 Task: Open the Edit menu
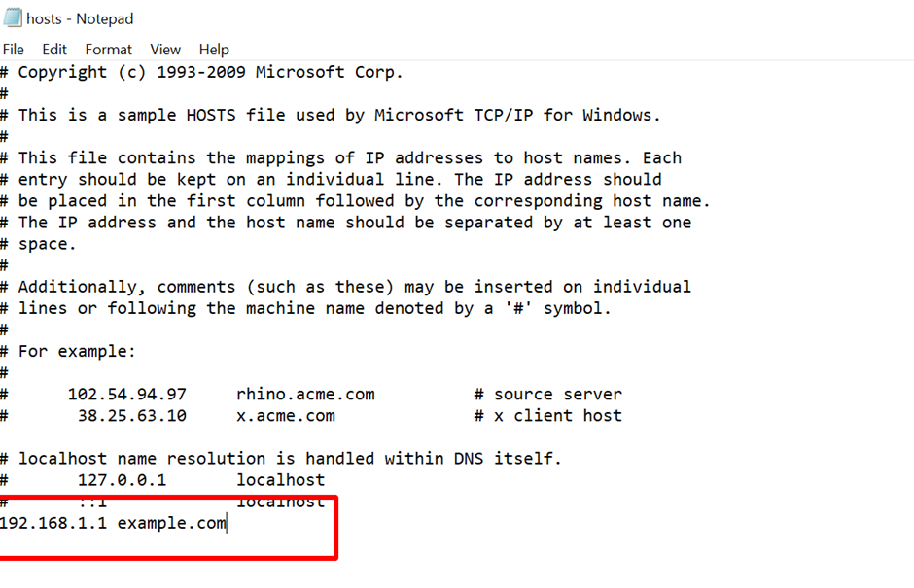click(54, 49)
